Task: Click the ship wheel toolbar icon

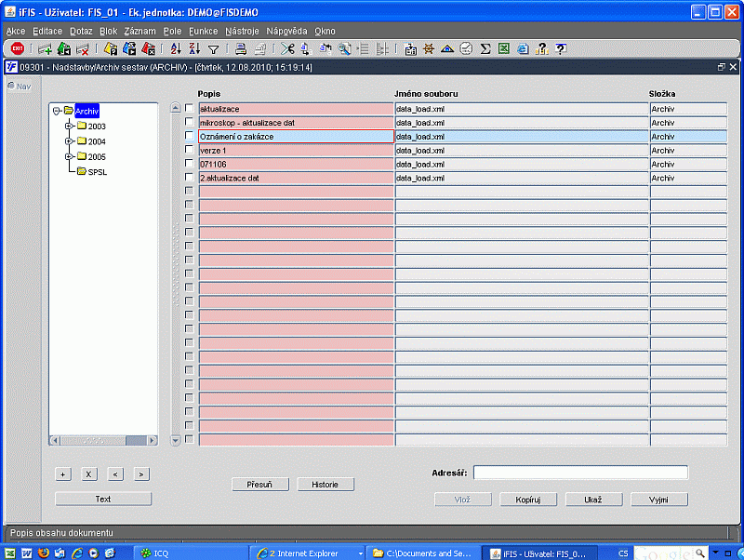Action: click(x=429, y=48)
